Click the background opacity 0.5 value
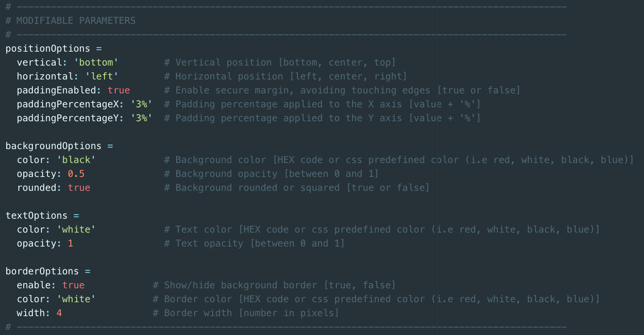The image size is (644, 335). pyautogui.click(x=76, y=174)
